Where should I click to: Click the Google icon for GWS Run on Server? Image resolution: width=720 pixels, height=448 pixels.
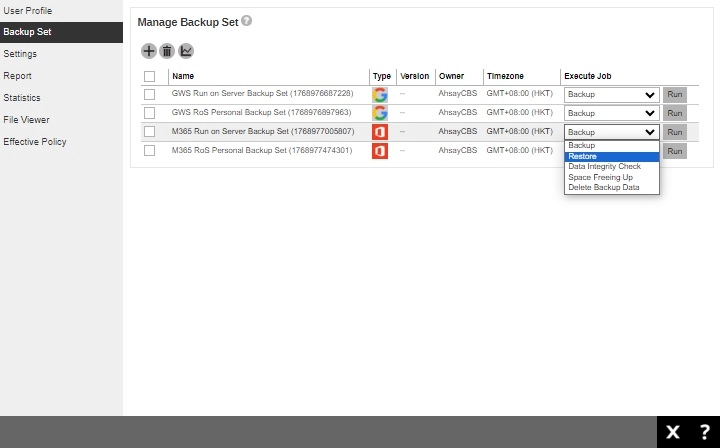(380, 95)
